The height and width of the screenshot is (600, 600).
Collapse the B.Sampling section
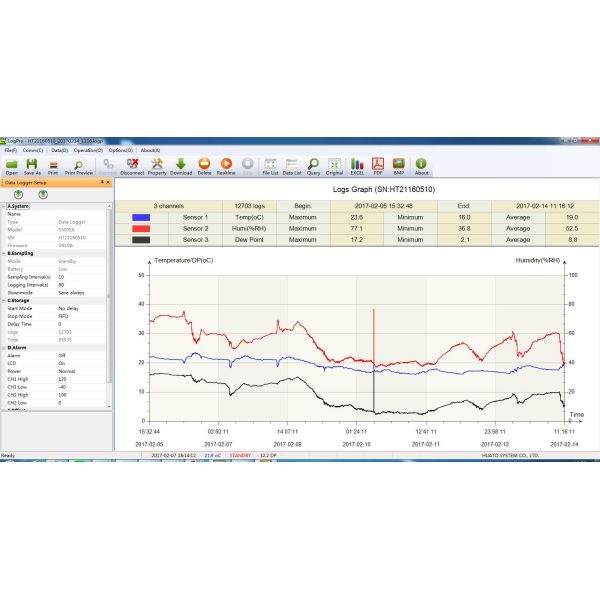click(x=4, y=253)
